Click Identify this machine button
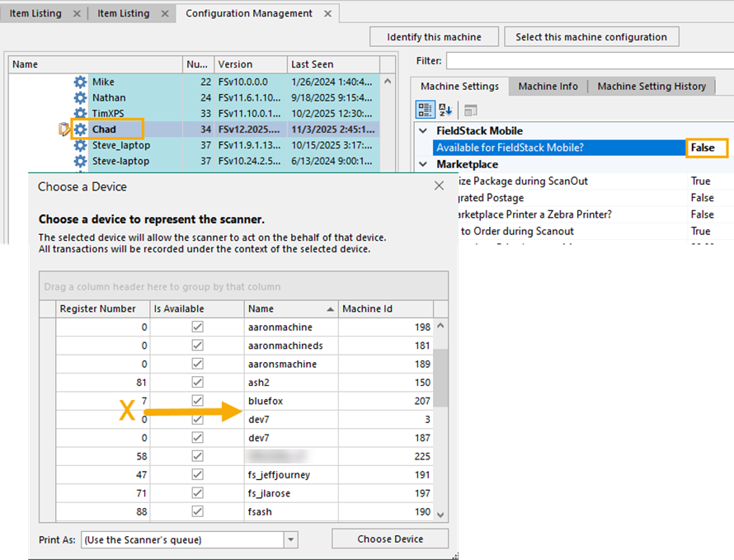Viewport: 734px width, 560px height. [x=434, y=37]
